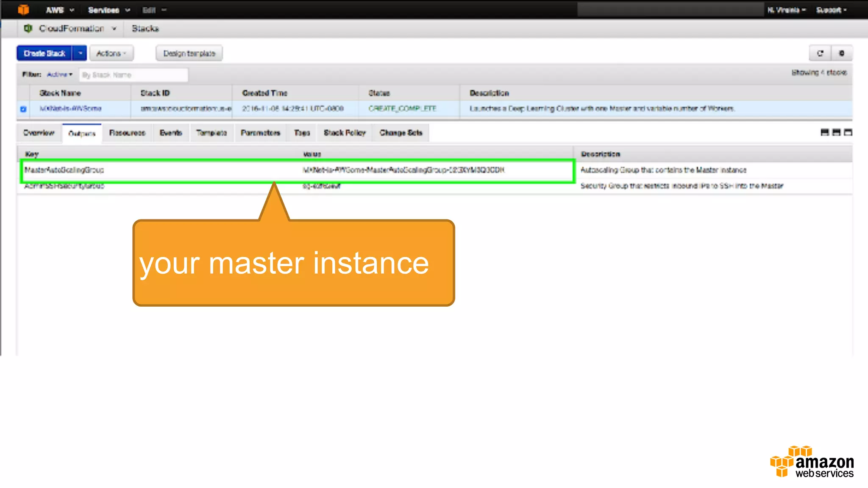This screenshot has height=488, width=868.
Task: Click the Stack ID column header
Action: pos(155,93)
